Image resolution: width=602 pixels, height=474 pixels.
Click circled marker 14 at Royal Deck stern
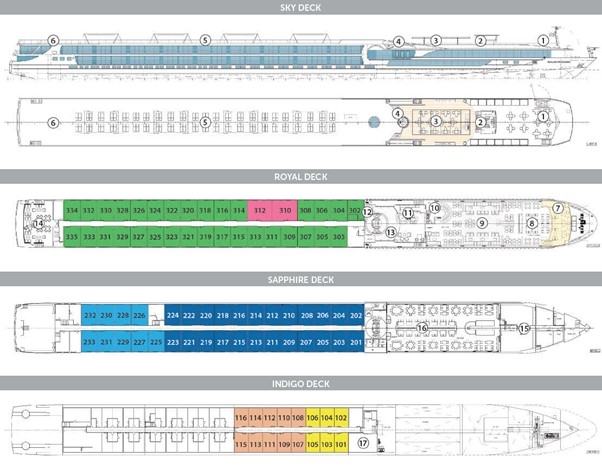[x=38, y=224]
